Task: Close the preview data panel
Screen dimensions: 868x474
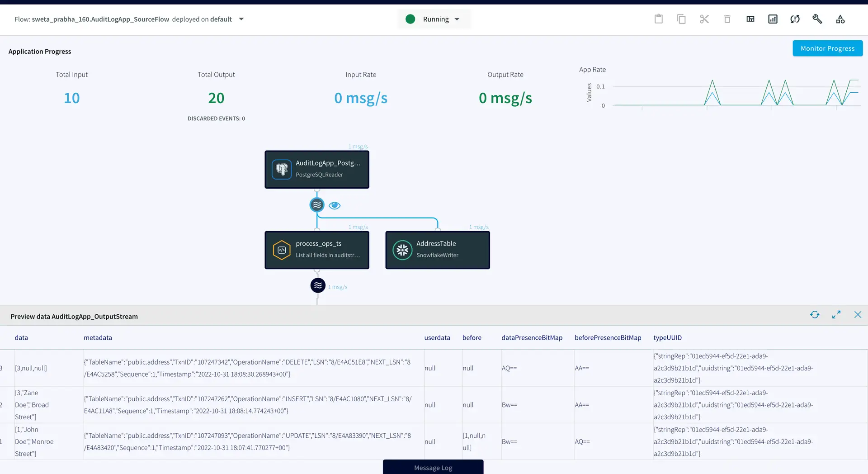Action: coord(858,315)
